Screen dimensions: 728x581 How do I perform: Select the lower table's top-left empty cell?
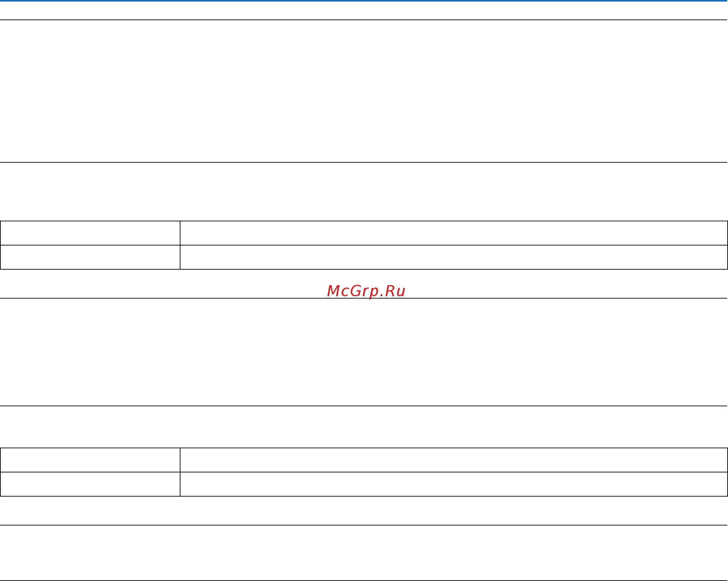tap(90, 460)
